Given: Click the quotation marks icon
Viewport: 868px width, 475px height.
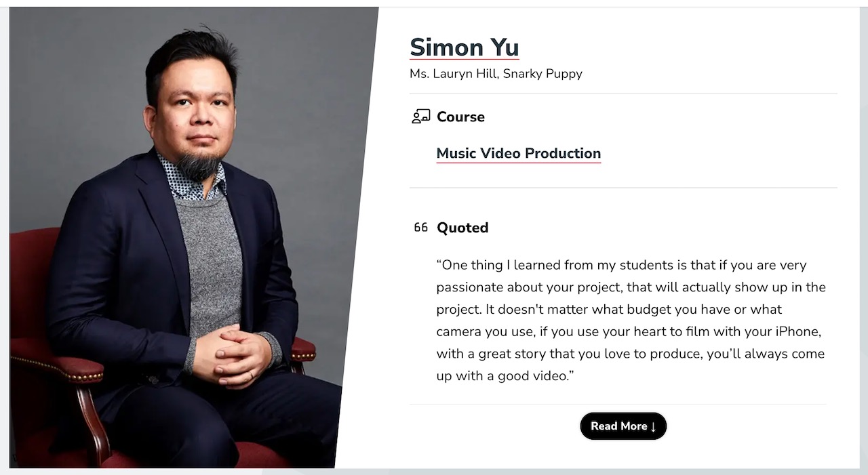Looking at the screenshot, I should [420, 228].
